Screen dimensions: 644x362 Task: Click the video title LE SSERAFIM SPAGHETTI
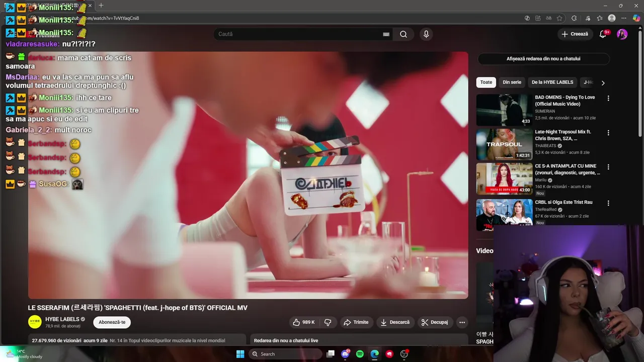pos(138,308)
